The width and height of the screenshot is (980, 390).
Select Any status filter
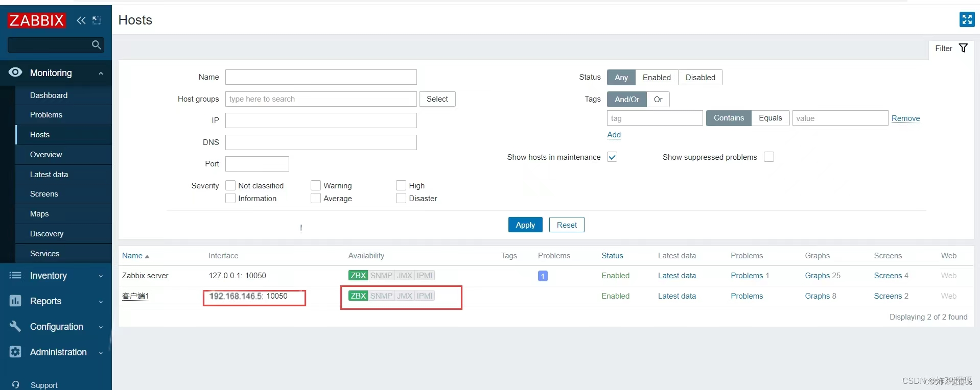621,78
